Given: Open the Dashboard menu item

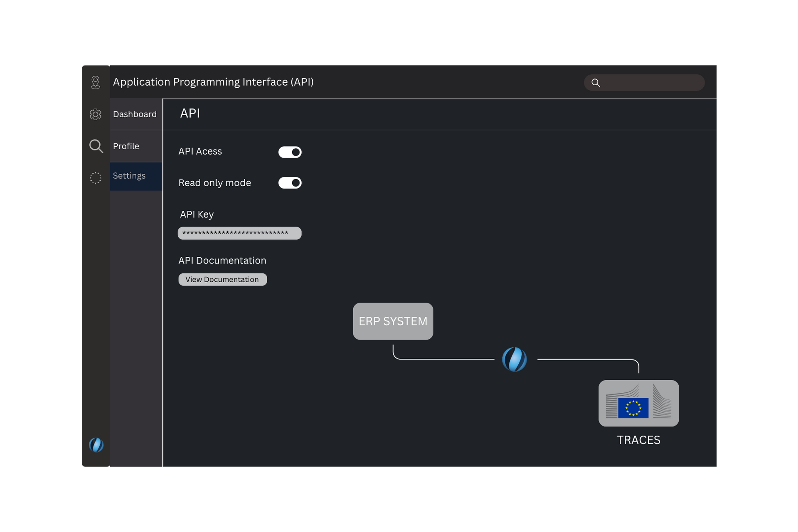Looking at the screenshot, I should (135, 114).
